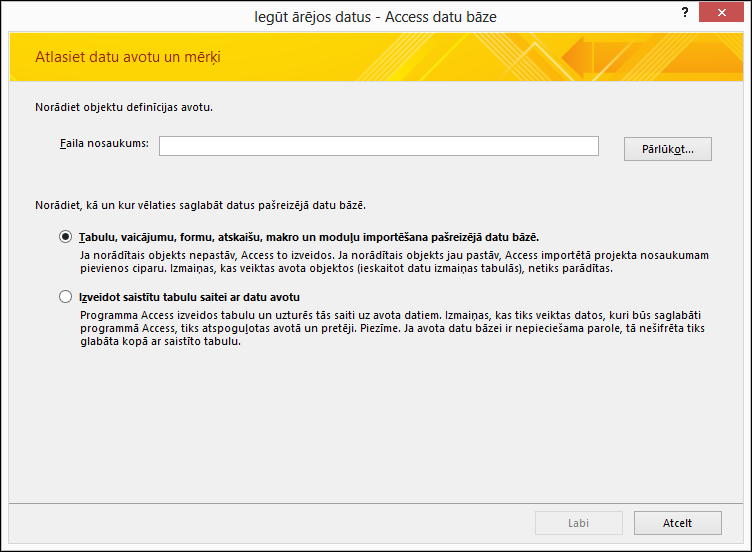This screenshot has width=752, height=552.
Task: Click the 'Faila nosaukums:' label
Action: 104,143
